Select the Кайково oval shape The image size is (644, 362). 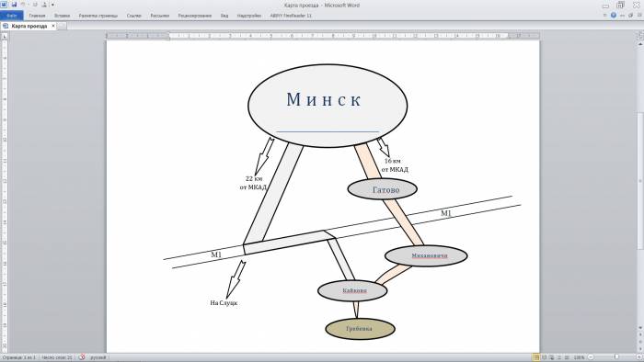pos(352,290)
